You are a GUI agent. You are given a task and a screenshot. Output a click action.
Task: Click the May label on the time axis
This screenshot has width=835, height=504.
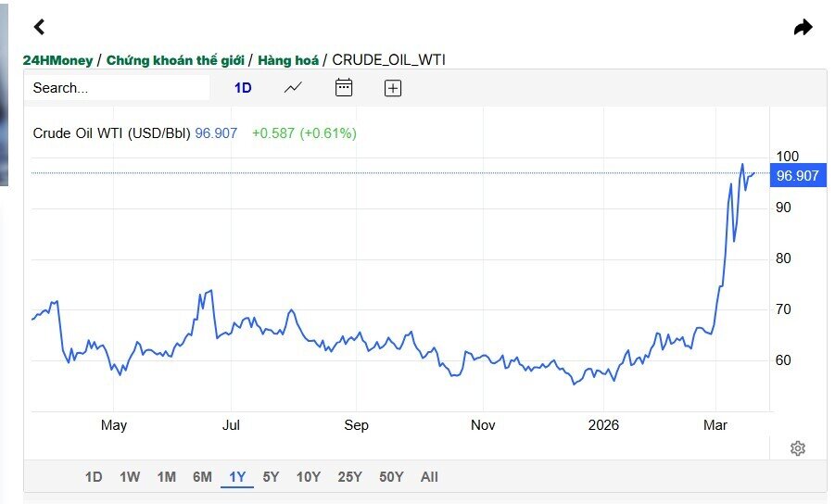[x=114, y=425]
